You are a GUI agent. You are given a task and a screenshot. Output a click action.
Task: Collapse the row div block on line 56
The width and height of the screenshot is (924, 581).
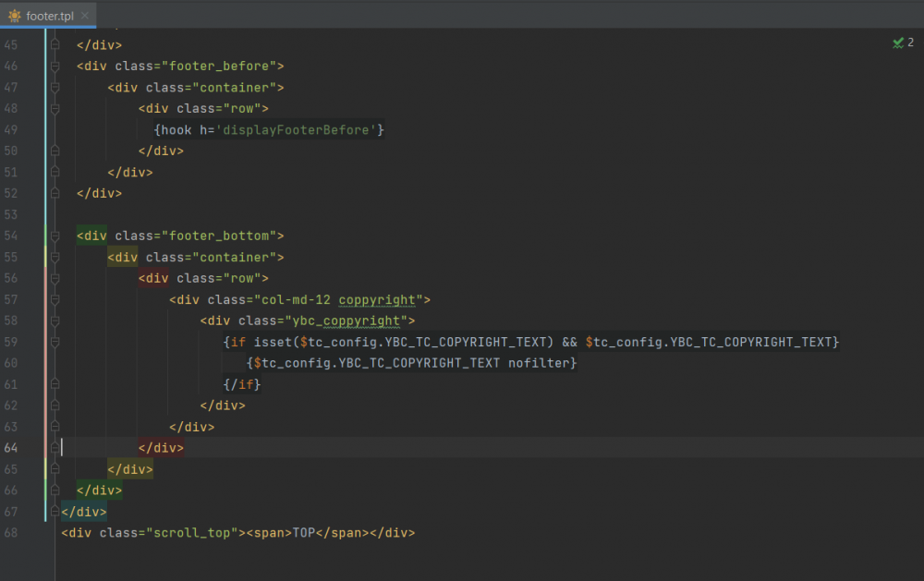[x=55, y=278]
